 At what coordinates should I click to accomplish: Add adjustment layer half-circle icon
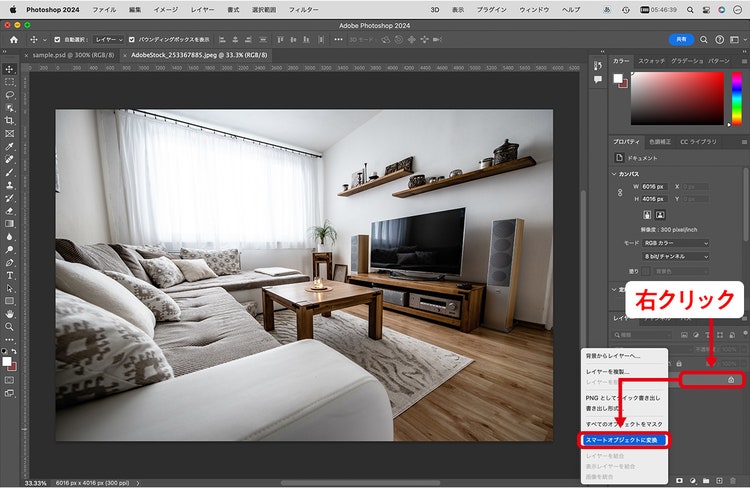693,480
